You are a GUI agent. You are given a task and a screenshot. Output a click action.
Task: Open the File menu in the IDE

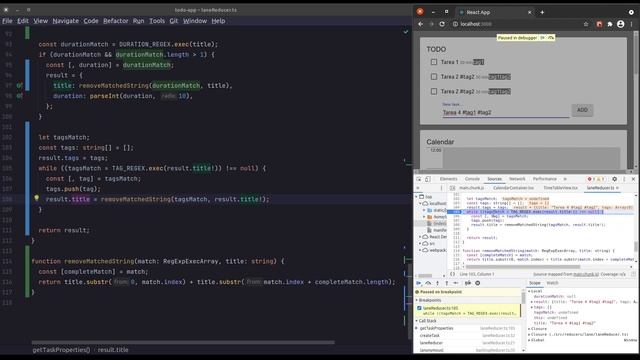coord(7,21)
